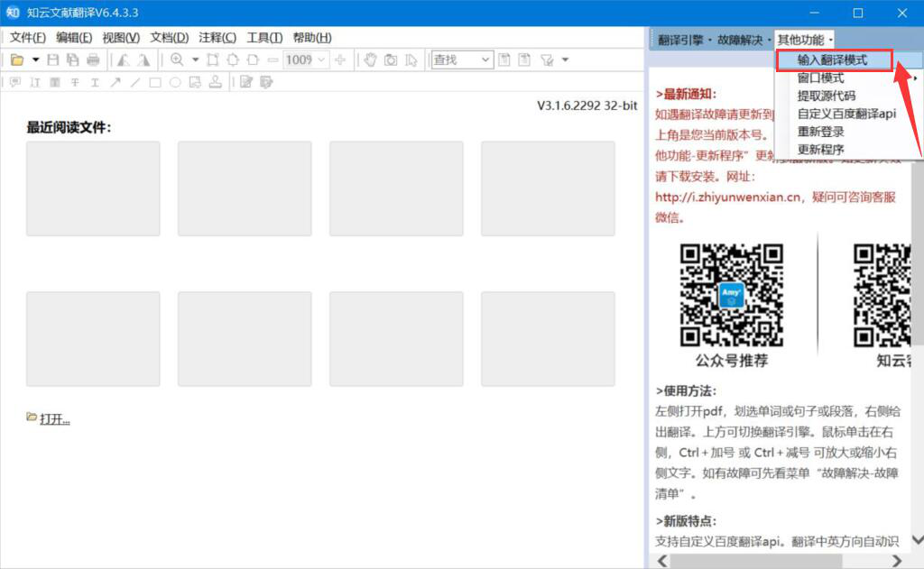Select the sticky note comment tool

tap(15, 82)
